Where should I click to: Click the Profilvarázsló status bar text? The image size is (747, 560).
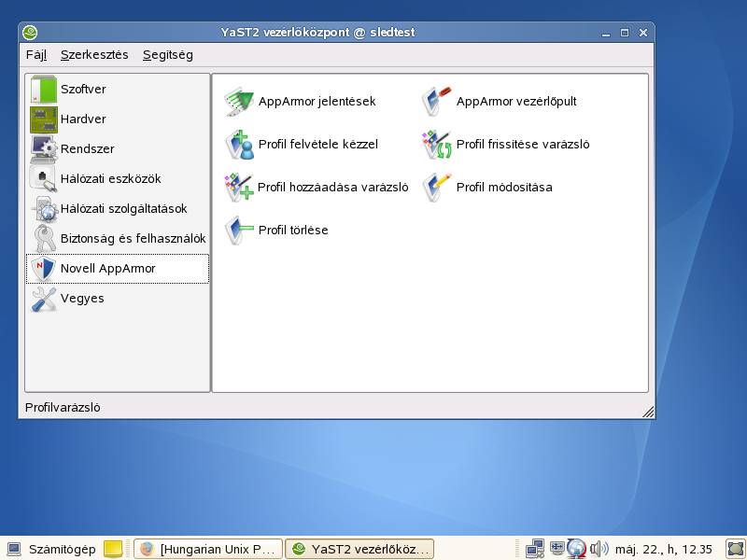pos(63,408)
